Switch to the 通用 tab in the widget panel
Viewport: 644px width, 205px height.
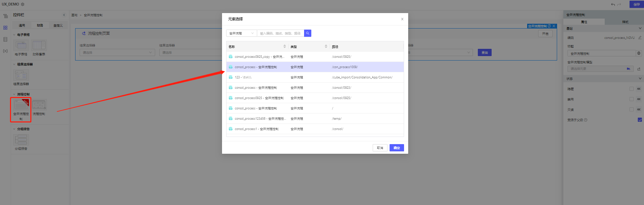coord(22,25)
